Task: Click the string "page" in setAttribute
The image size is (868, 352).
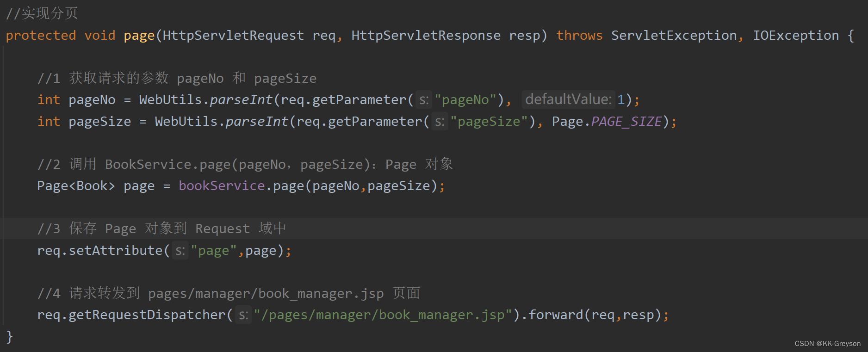Action: 214,251
